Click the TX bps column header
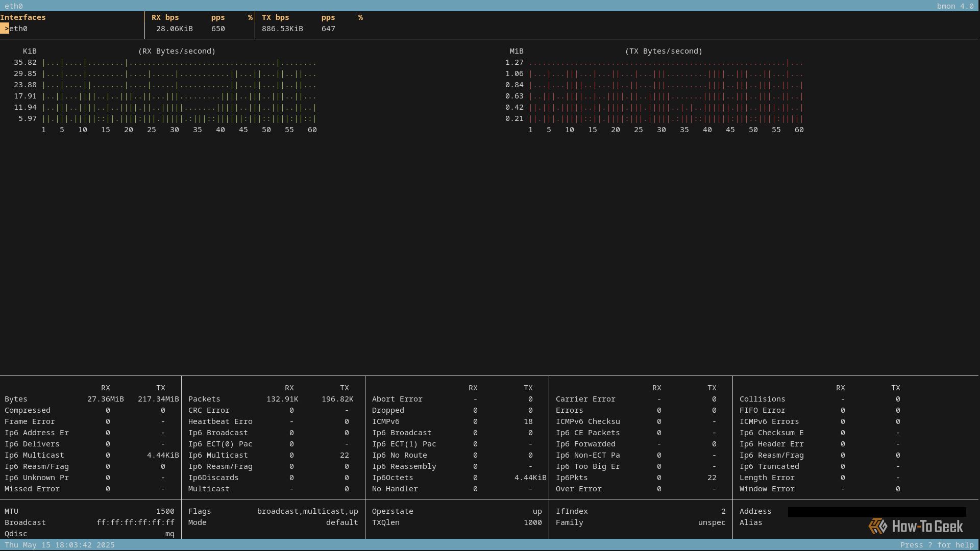The height and width of the screenshot is (551, 980). (275, 17)
